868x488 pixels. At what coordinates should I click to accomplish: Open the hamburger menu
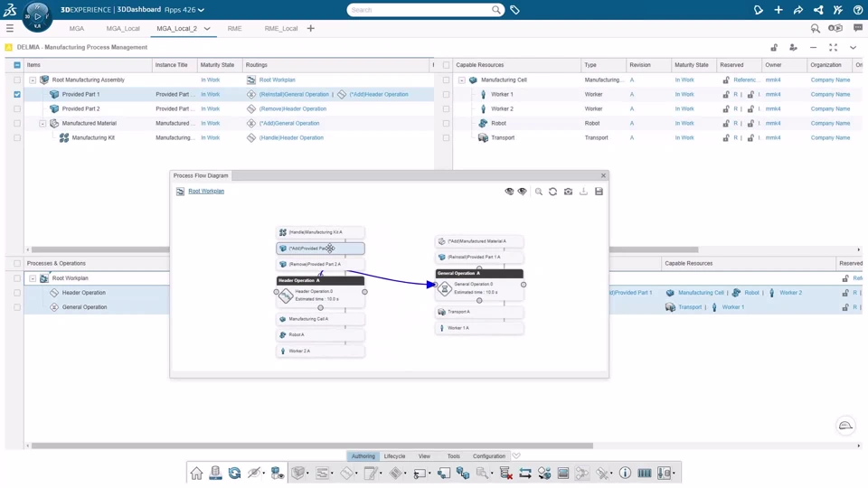point(10,28)
